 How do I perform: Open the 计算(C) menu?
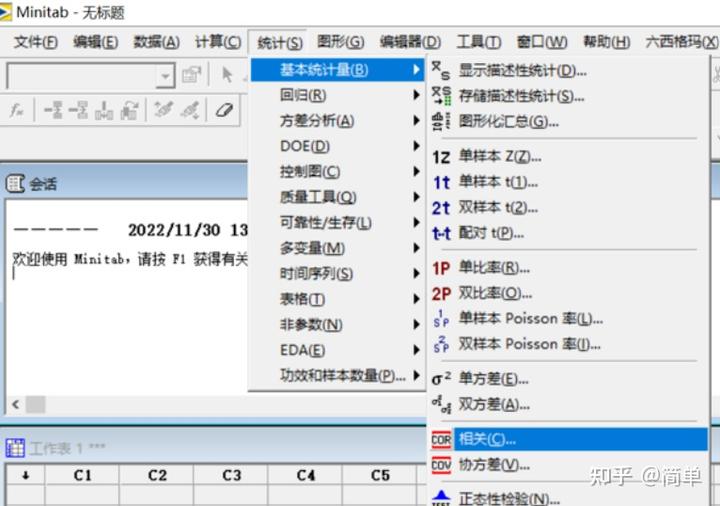[x=218, y=42]
